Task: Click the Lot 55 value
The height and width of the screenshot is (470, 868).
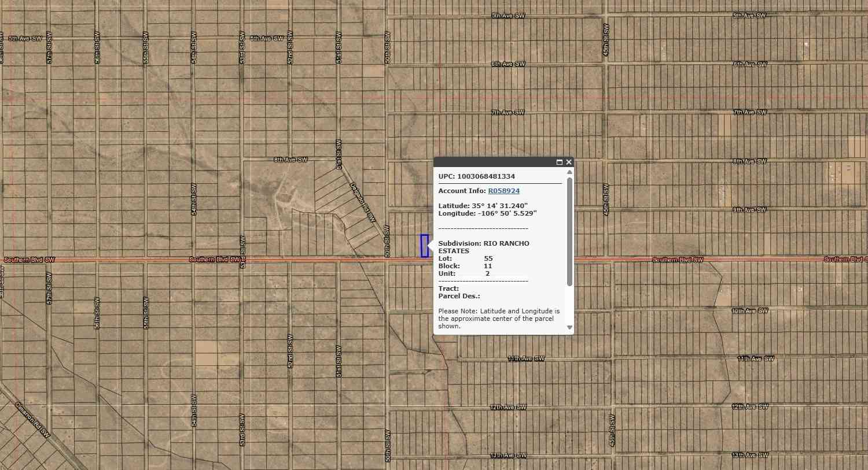Action: click(488, 258)
